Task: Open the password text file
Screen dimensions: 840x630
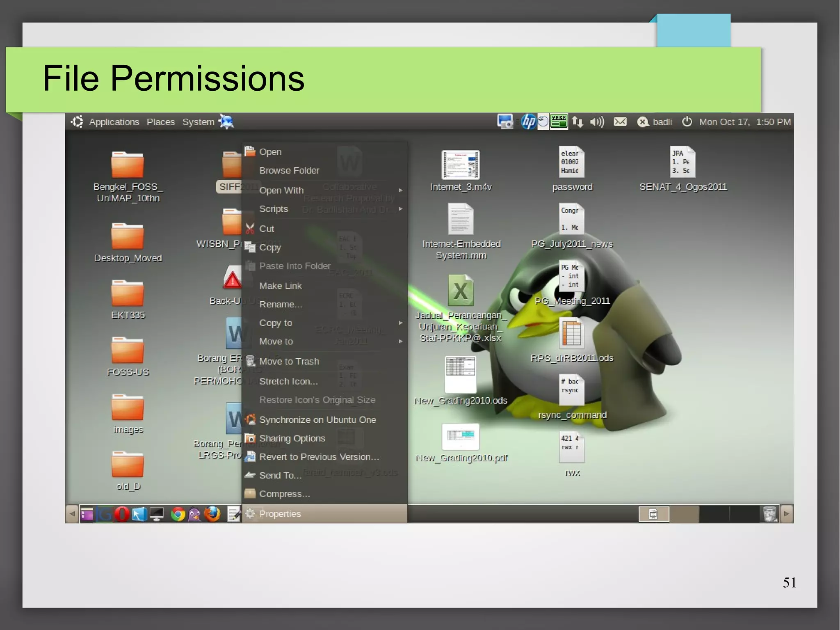Action: 572,162
